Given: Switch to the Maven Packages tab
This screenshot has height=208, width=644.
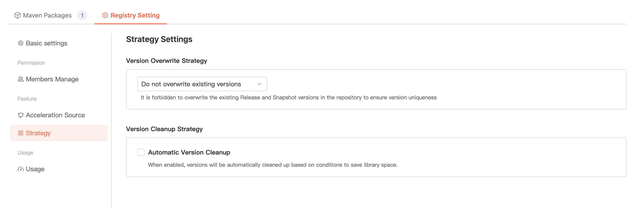Looking at the screenshot, I should pyautogui.click(x=47, y=15).
